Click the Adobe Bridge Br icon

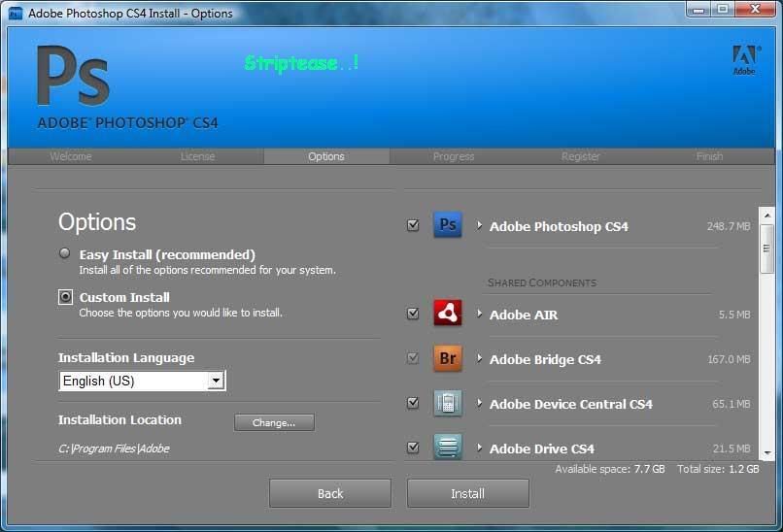pos(448,358)
